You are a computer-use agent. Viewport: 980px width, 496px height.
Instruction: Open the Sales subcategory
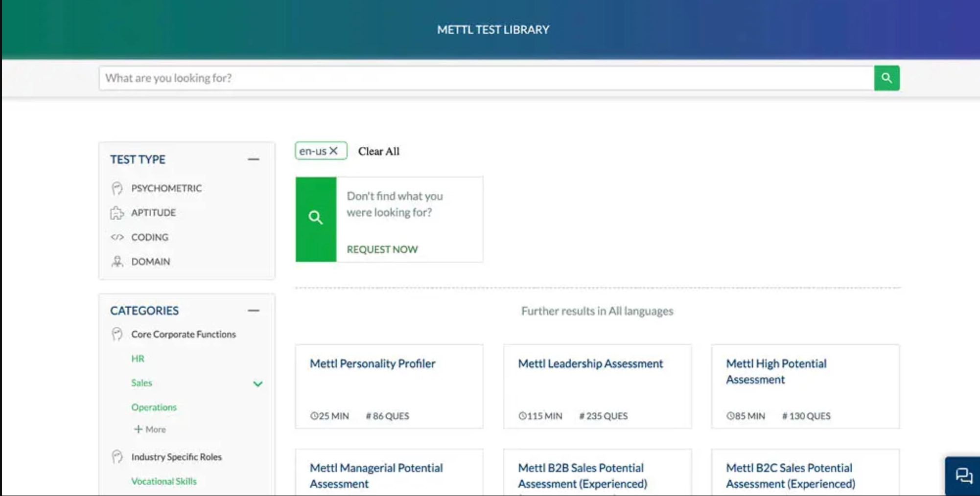click(141, 383)
